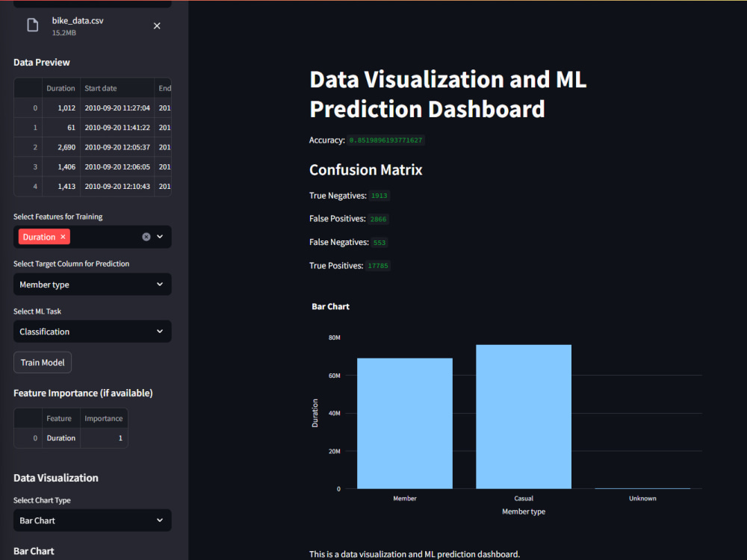Click the False Positives value 2866
The image size is (747, 560).
(378, 219)
